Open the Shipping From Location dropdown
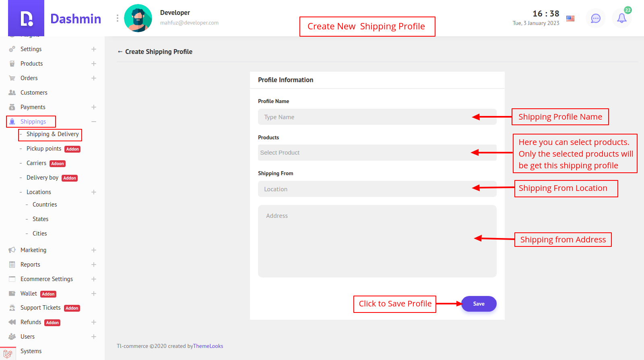Image resolution: width=644 pixels, height=360 pixels. point(362,189)
